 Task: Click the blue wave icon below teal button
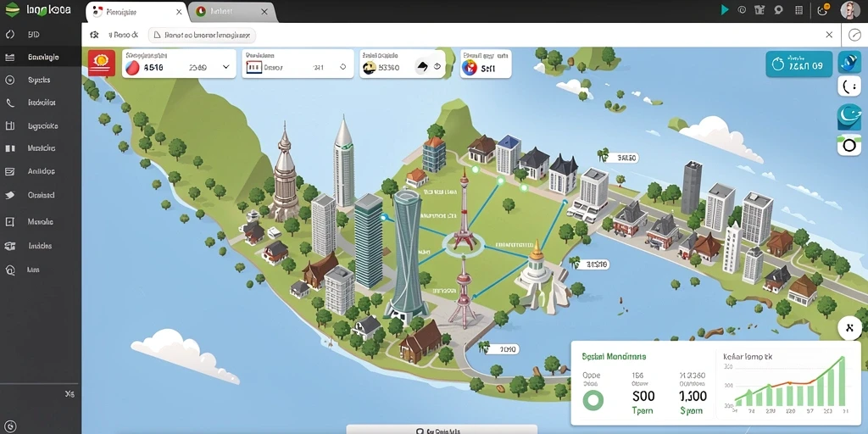point(849,115)
